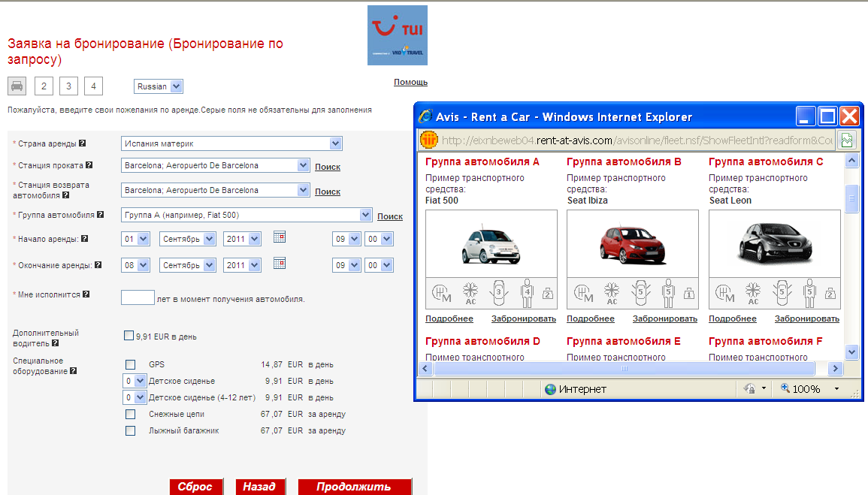Open help icon next to Группа автомобиля label
The height and width of the screenshot is (495, 868).
click(100, 215)
